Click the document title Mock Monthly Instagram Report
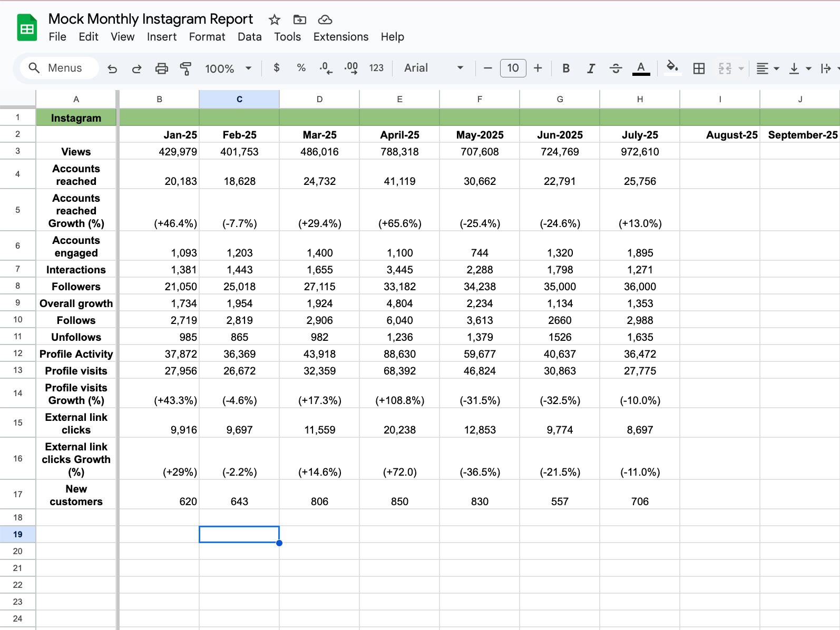This screenshot has width=840, height=630. (151, 19)
